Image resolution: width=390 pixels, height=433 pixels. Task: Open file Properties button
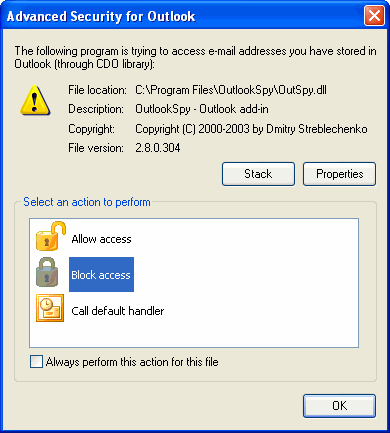(339, 174)
